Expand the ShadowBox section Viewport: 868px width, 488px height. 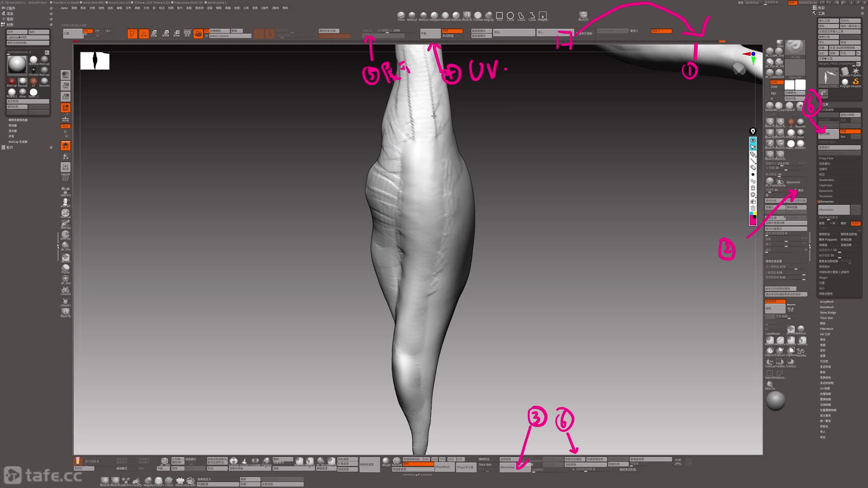826,180
